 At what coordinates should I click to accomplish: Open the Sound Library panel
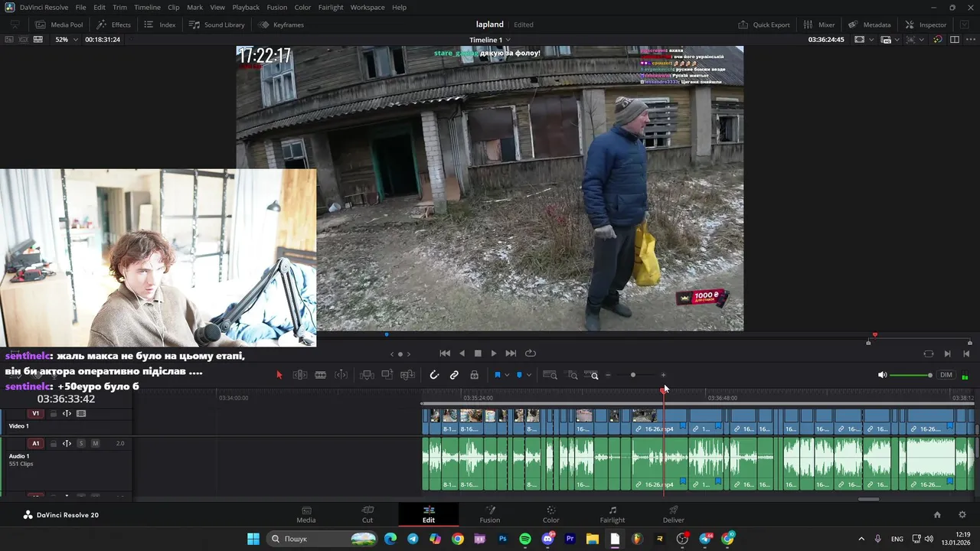(x=217, y=24)
